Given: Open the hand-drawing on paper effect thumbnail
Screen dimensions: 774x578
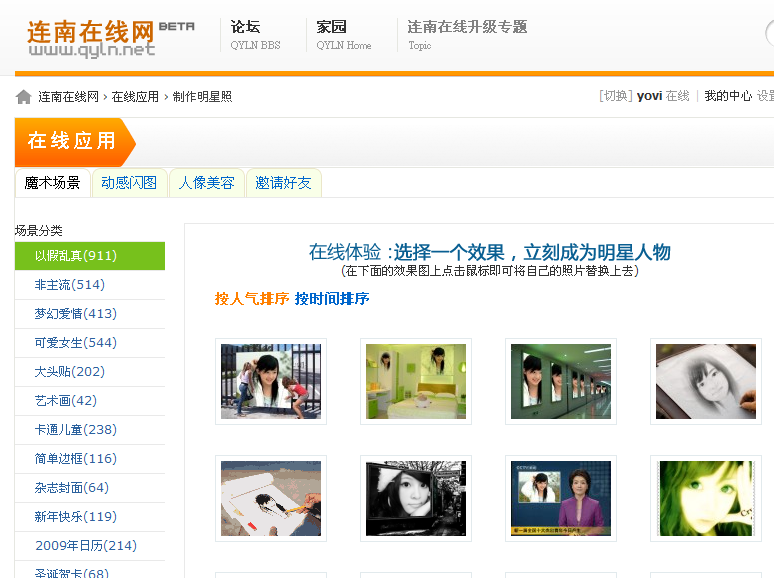Looking at the screenshot, I should [x=271, y=499].
